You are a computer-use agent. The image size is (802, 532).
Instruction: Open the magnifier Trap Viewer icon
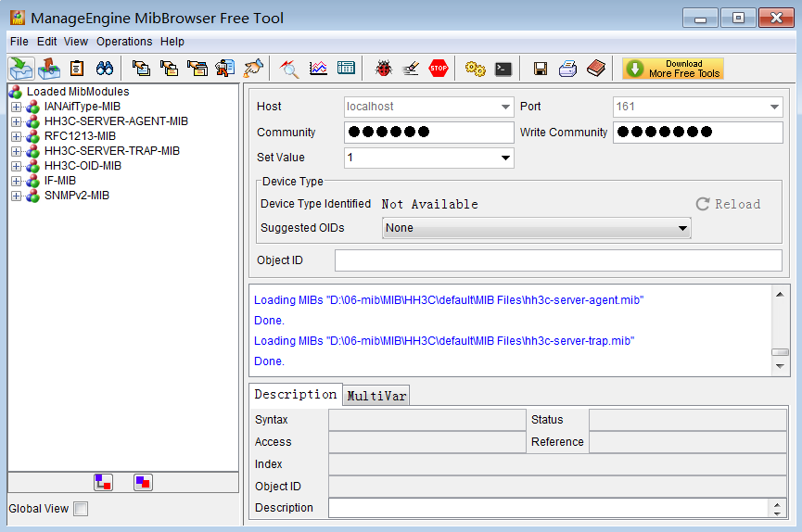point(289,68)
